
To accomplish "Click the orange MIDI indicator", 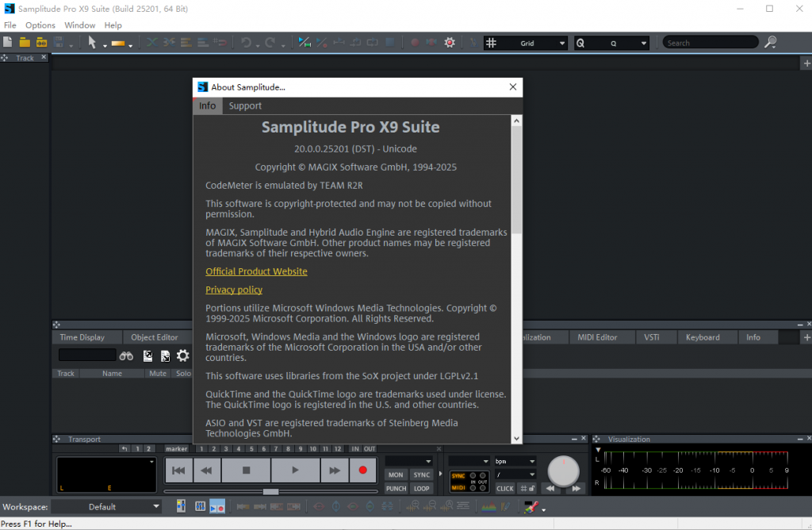I will point(458,487).
